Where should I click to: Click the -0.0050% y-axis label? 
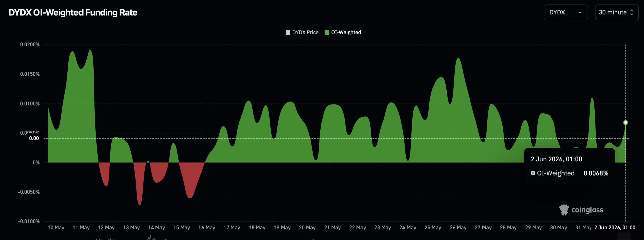click(29, 192)
